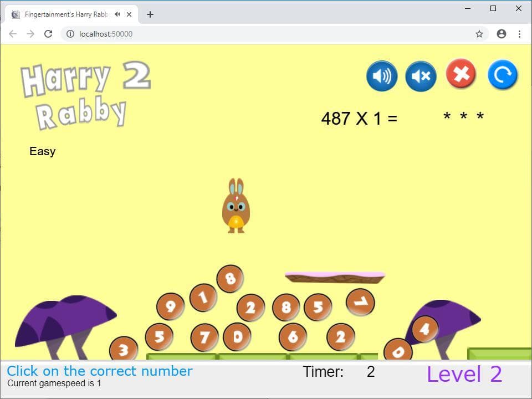
Task: Click the red X quit button
Action: (x=461, y=74)
